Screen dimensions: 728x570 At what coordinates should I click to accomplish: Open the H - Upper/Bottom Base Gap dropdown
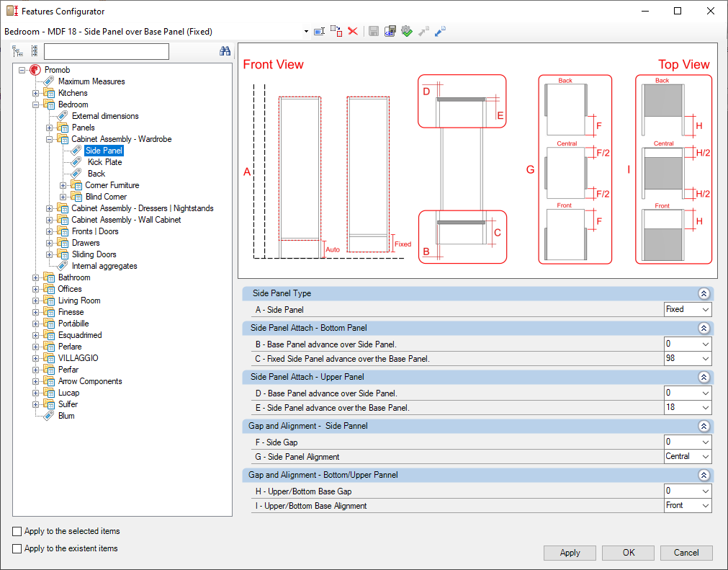point(688,491)
